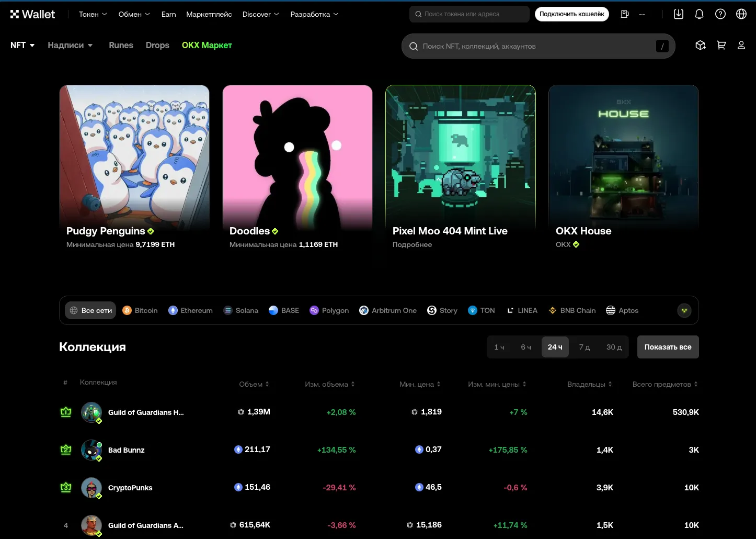The width and height of the screenshot is (756, 539).
Task: Click the OKX Wallet logo
Action: click(32, 14)
